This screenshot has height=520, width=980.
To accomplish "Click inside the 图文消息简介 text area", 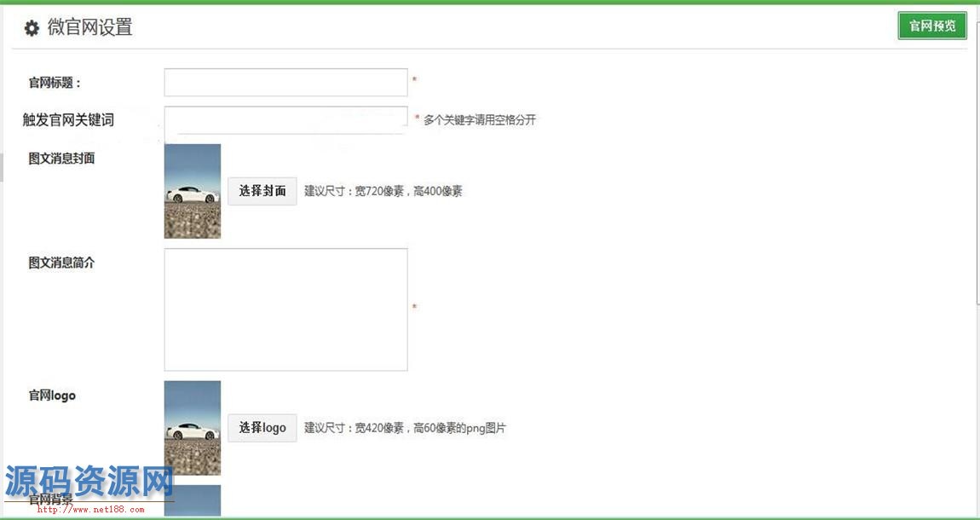I will click(285, 309).
